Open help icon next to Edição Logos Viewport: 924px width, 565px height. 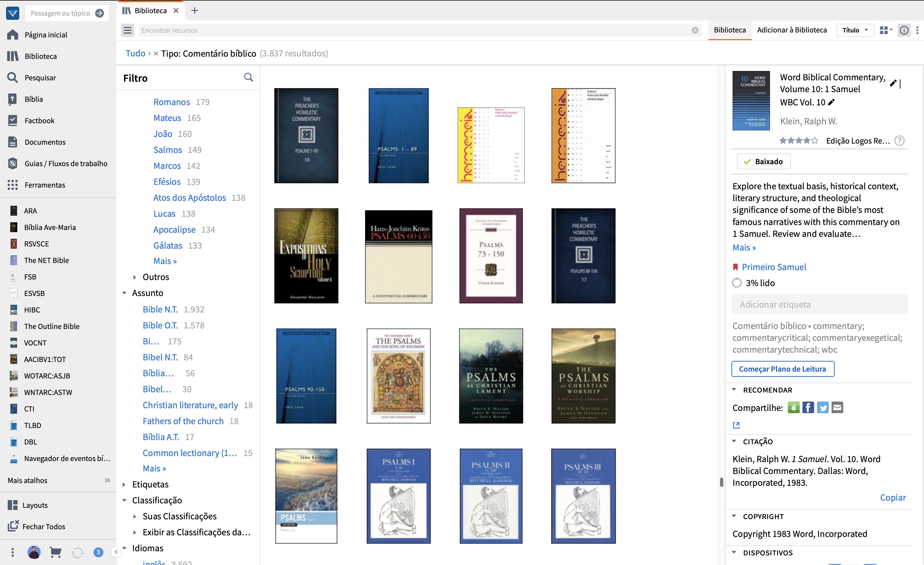tap(900, 141)
